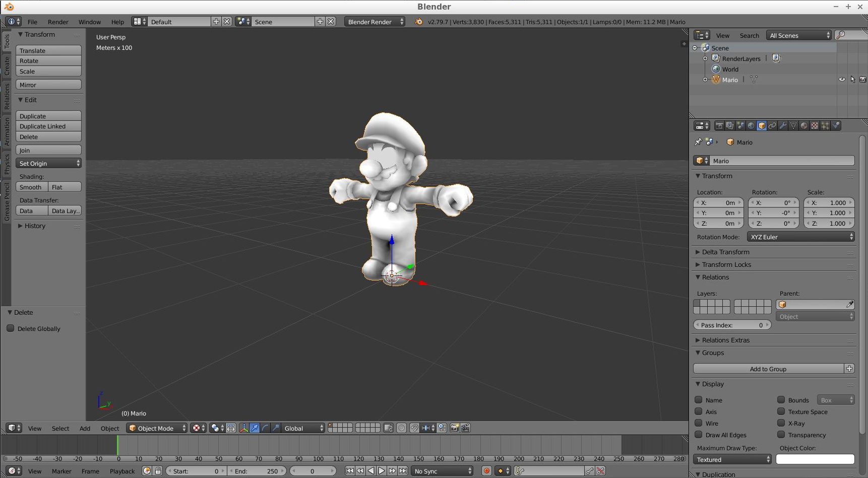This screenshot has height=478, width=868.
Task: Expand the Mario item in outliner
Action: pos(705,80)
